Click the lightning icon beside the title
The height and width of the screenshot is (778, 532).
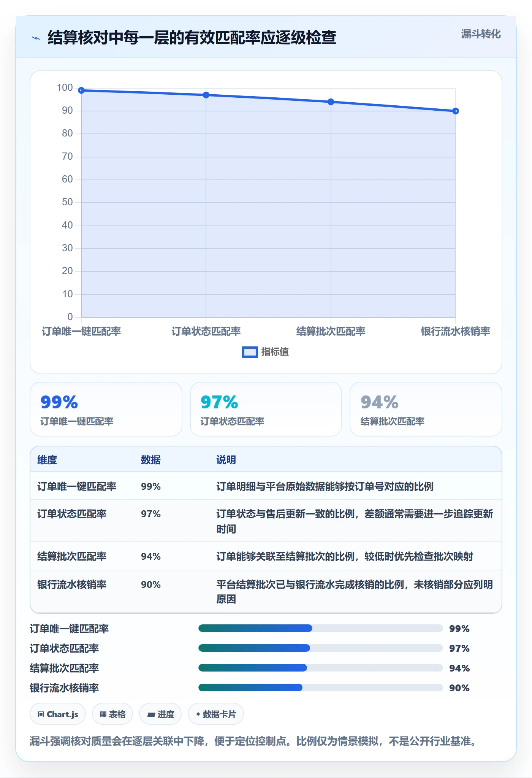point(36,38)
